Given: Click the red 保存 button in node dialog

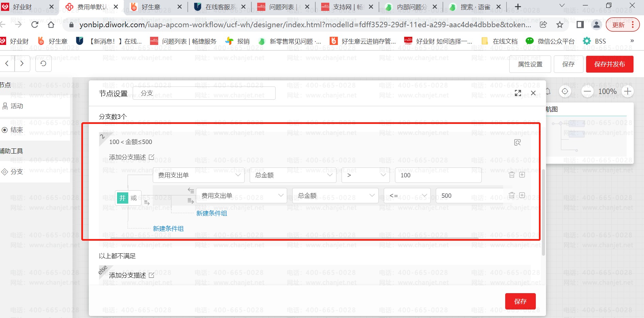Looking at the screenshot, I should (521, 301).
